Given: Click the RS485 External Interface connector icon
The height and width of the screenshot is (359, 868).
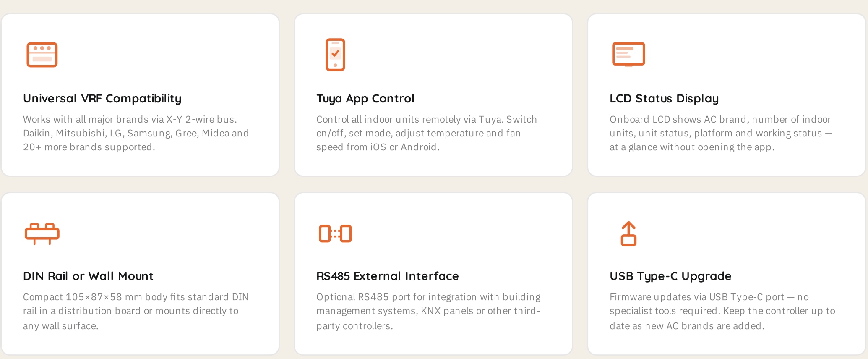Looking at the screenshot, I should 335,234.
